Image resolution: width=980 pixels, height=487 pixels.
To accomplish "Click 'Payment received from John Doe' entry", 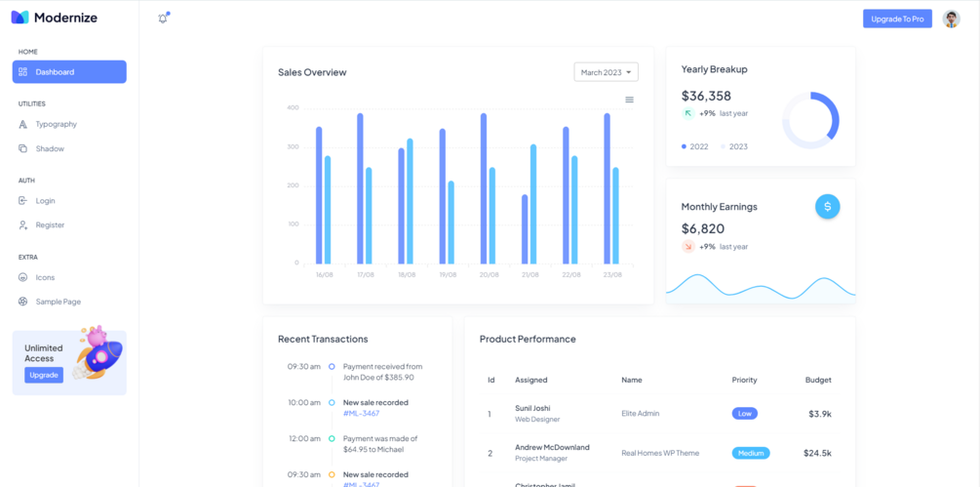I will point(382,372).
